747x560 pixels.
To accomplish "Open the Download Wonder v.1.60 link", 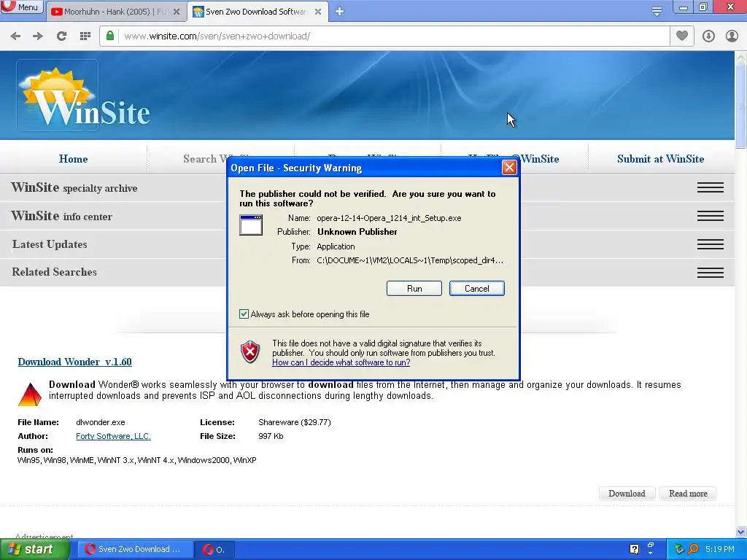I will point(75,362).
